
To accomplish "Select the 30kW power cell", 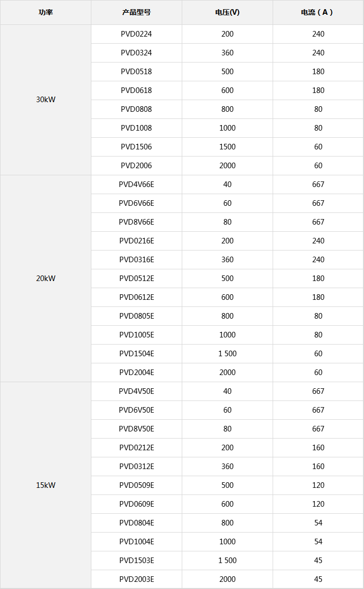I will click(x=45, y=100).
